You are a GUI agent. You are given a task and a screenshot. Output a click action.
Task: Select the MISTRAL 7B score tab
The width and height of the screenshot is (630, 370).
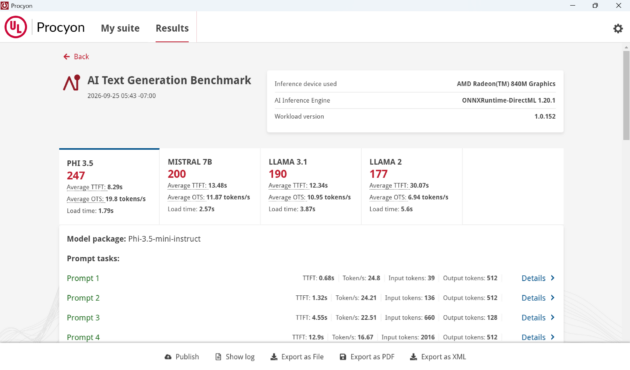click(x=210, y=186)
